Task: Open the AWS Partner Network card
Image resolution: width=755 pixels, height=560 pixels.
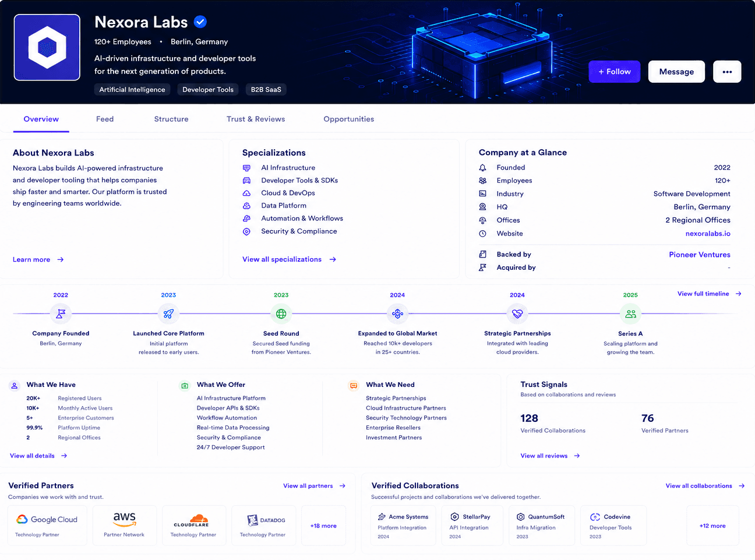Action: 124,526
